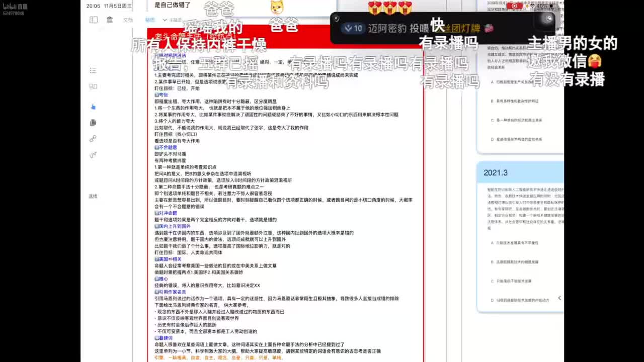
Task: Select option C in the 2021.3 question
Action: pos(511,281)
